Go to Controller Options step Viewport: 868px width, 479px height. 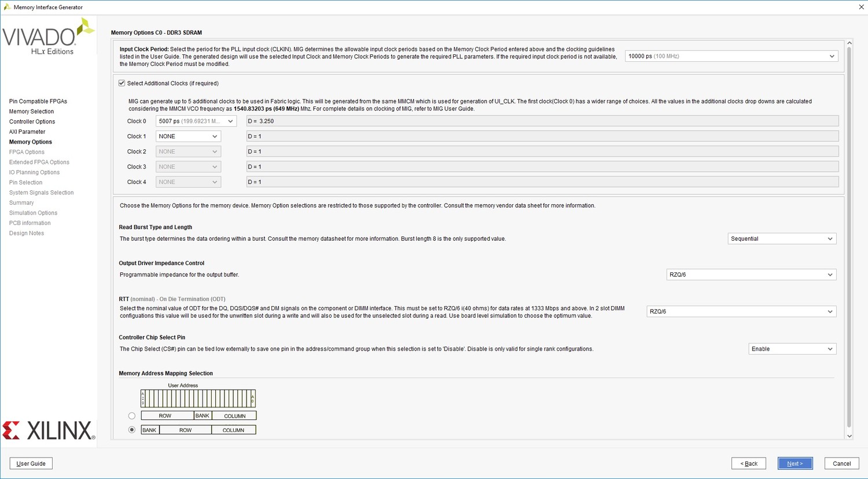pyautogui.click(x=32, y=121)
